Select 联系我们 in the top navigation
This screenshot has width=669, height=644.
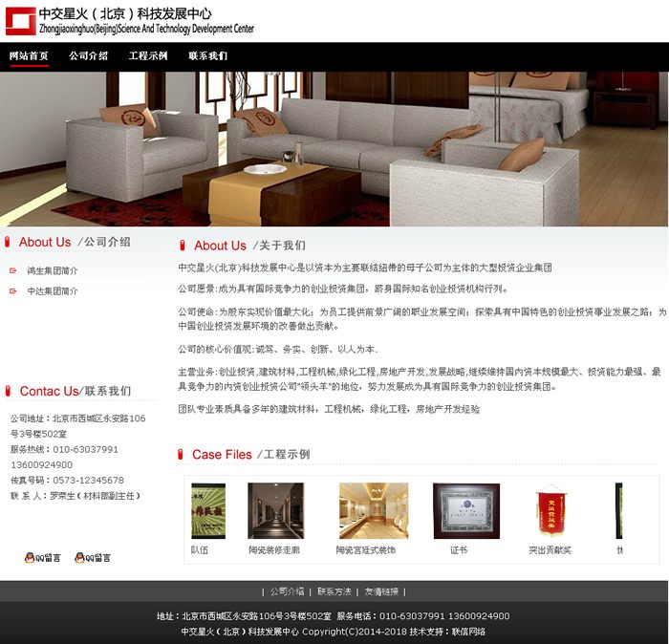point(207,56)
